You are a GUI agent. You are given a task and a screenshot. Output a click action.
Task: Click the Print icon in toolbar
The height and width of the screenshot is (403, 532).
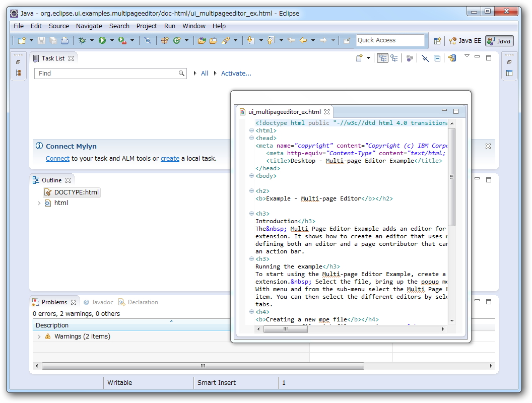pos(64,40)
